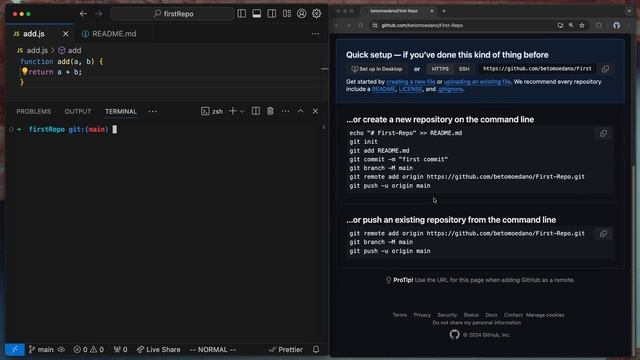Open editor More Actions ellipsis
This screenshot has width=640, height=360.
pos(316,34)
